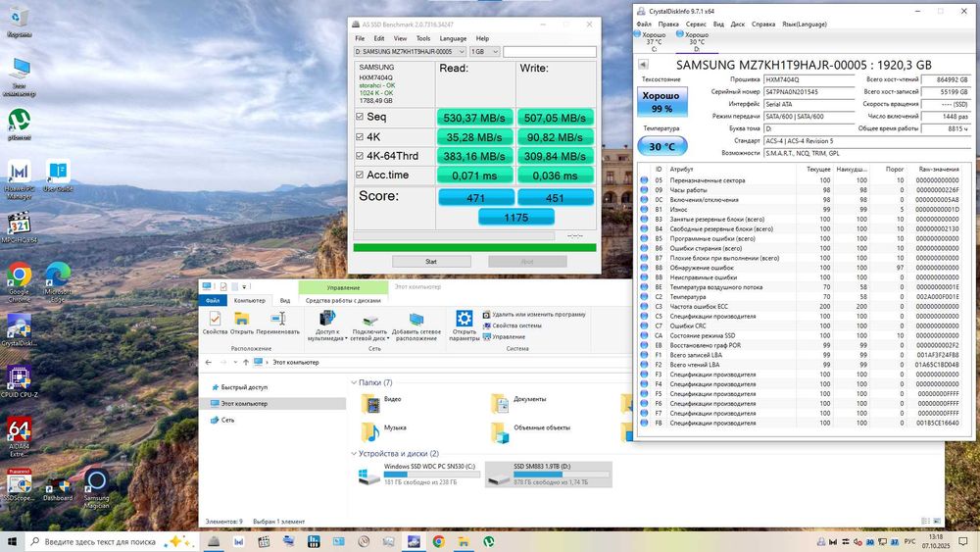Uncheck the Acc.time test checkbox

(360, 175)
